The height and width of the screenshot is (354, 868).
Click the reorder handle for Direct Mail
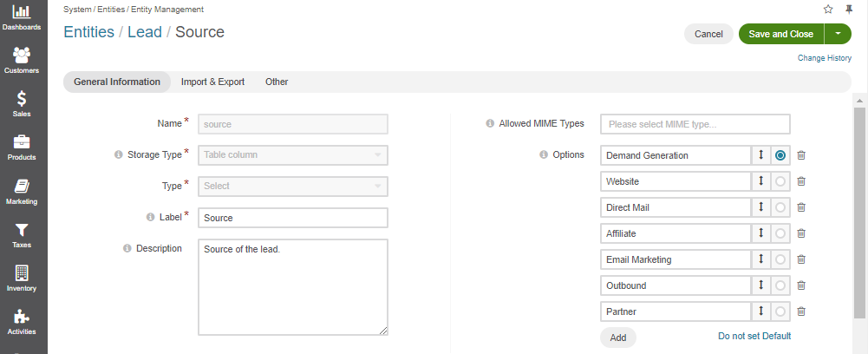coord(761,207)
